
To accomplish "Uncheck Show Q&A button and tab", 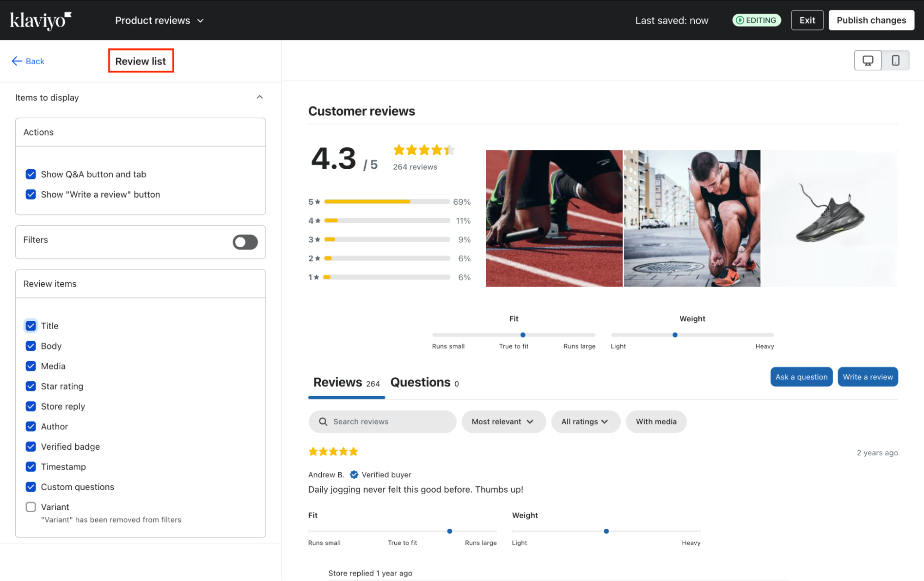I will pyautogui.click(x=31, y=174).
